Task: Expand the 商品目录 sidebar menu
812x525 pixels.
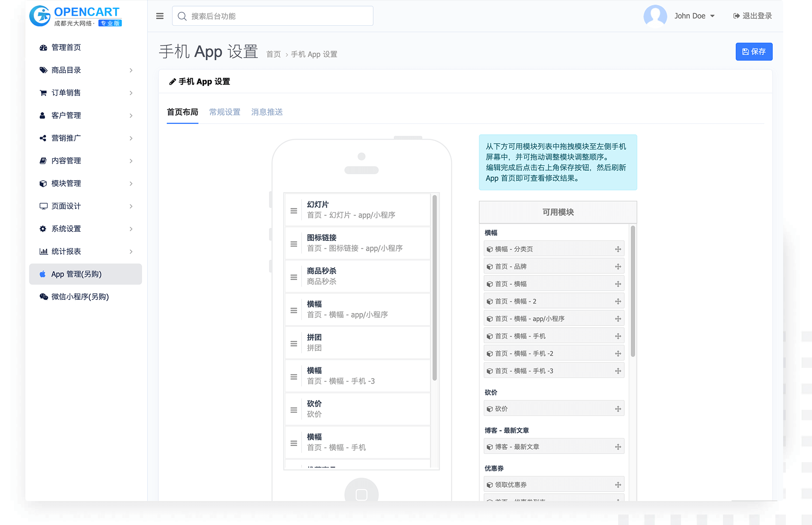Action: point(86,70)
